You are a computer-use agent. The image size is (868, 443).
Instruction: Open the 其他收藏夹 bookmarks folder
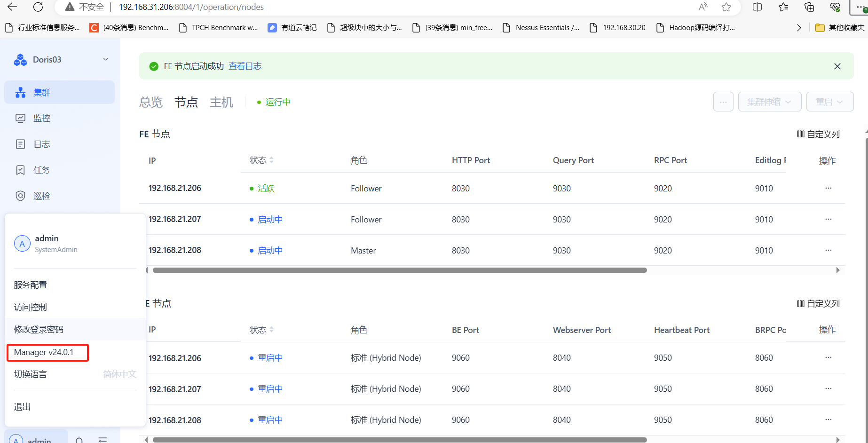(x=840, y=28)
